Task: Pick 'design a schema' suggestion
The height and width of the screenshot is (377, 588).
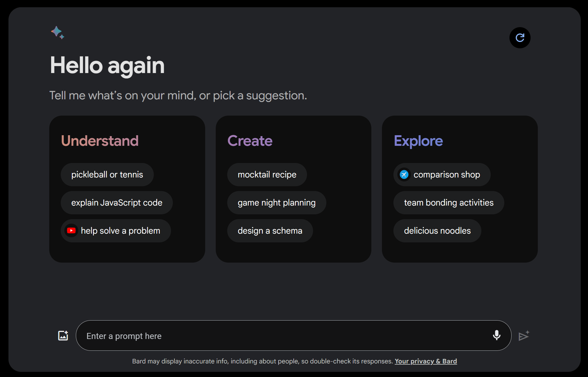Action: [270, 231]
